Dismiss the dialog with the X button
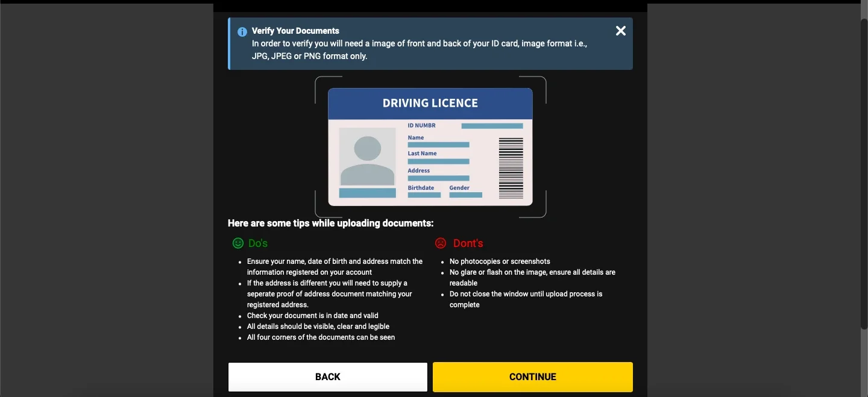The image size is (868, 397). click(620, 31)
